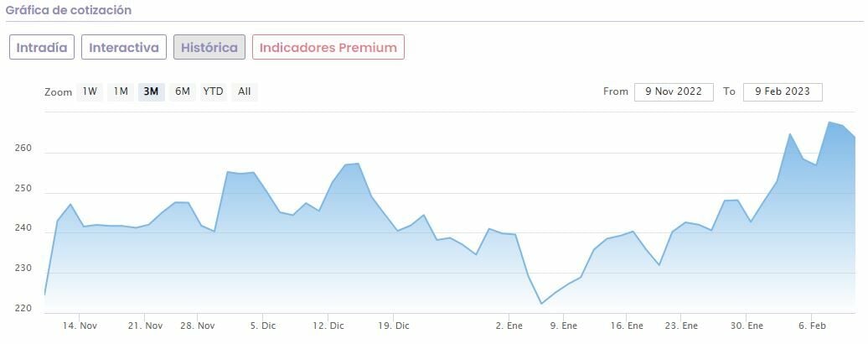Click the 14. Nov axis label
868x344 pixels.
pyautogui.click(x=80, y=326)
